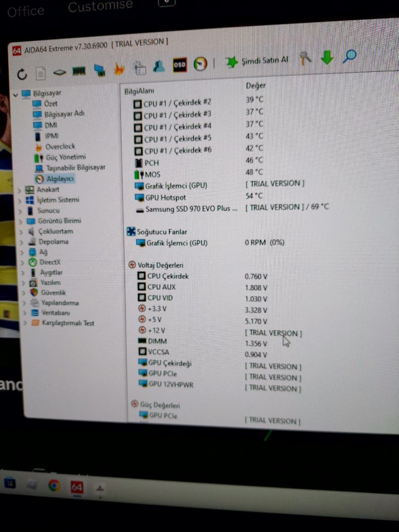
Task: Click the BilgiAlanı column header
Action: point(139,91)
